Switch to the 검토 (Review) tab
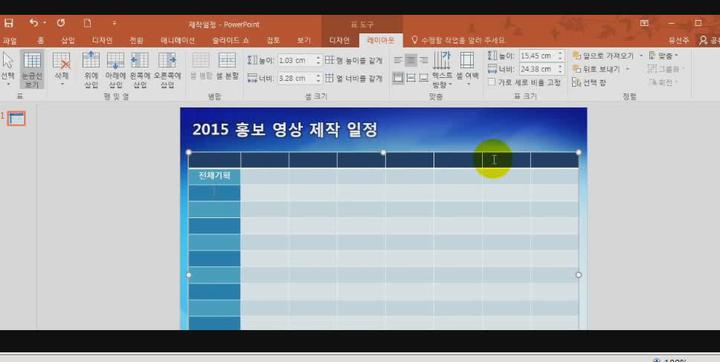Image resolution: width=720 pixels, height=362 pixels. coord(272,40)
